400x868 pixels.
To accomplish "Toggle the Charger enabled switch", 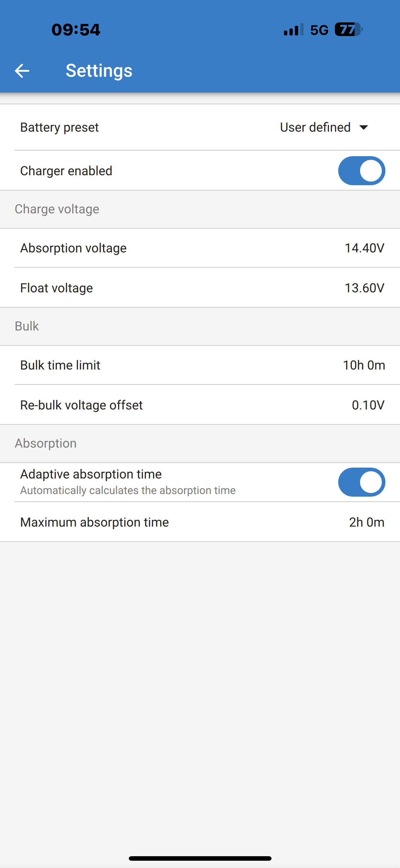I will coord(361,171).
